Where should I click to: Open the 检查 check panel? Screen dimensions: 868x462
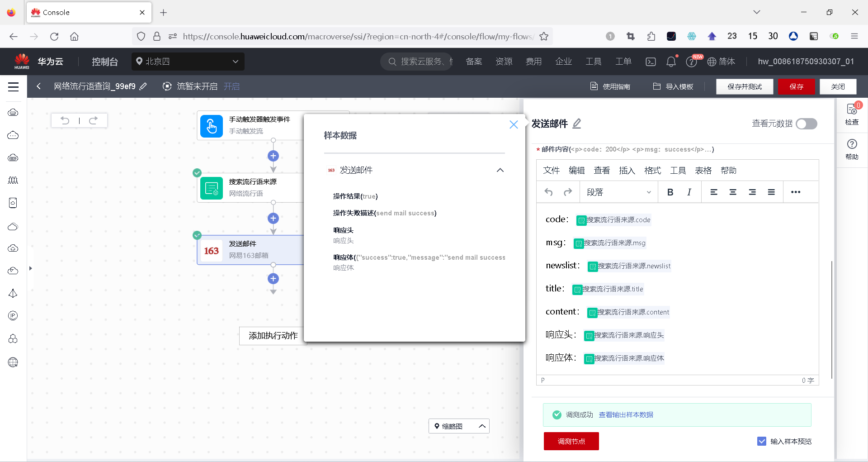click(x=852, y=114)
